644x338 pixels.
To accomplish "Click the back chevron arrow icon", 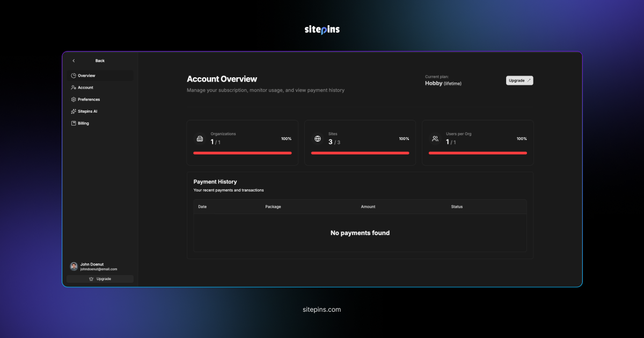I will tap(74, 61).
